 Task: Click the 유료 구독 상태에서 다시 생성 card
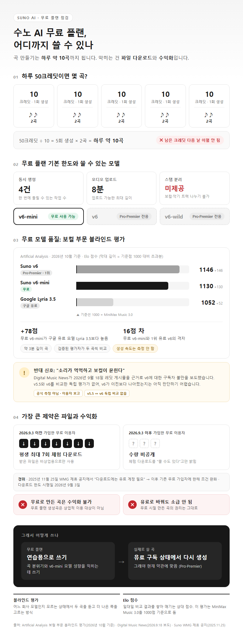pyautogui.click(x=175, y=561)
